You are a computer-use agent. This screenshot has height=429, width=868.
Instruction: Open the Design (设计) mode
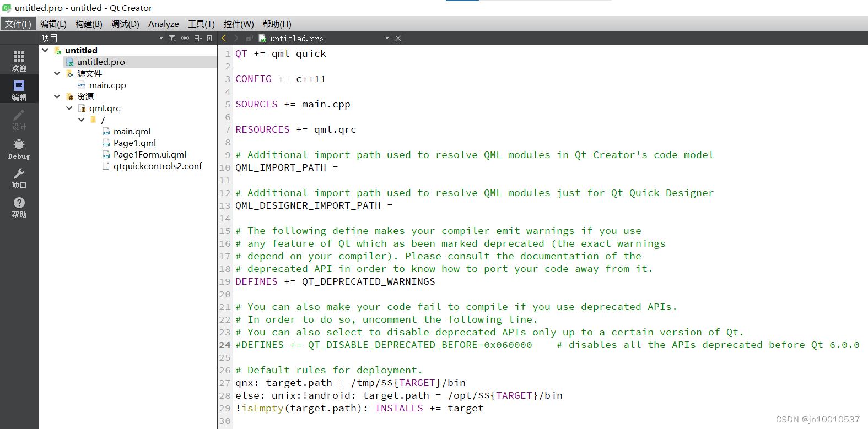coord(19,120)
